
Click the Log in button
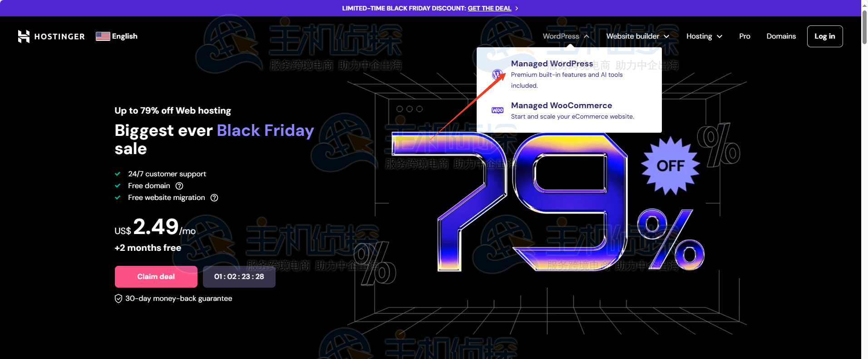[x=825, y=36]
